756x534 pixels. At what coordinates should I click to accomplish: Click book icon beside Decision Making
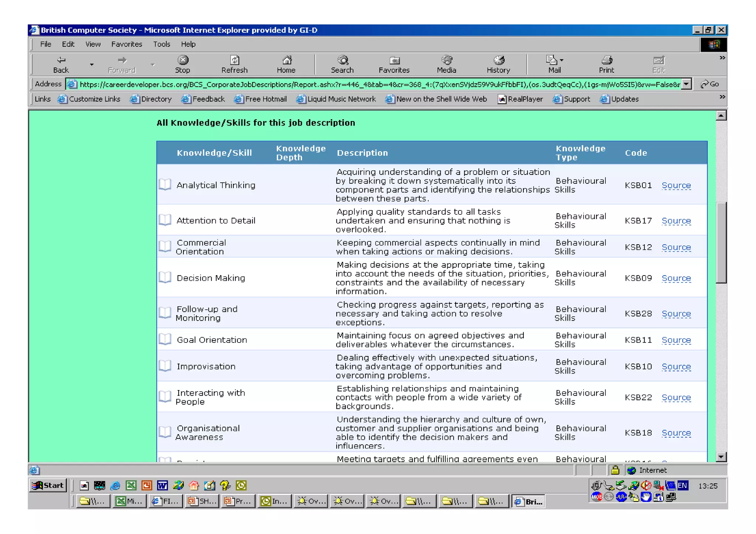[x=165, y=278]
